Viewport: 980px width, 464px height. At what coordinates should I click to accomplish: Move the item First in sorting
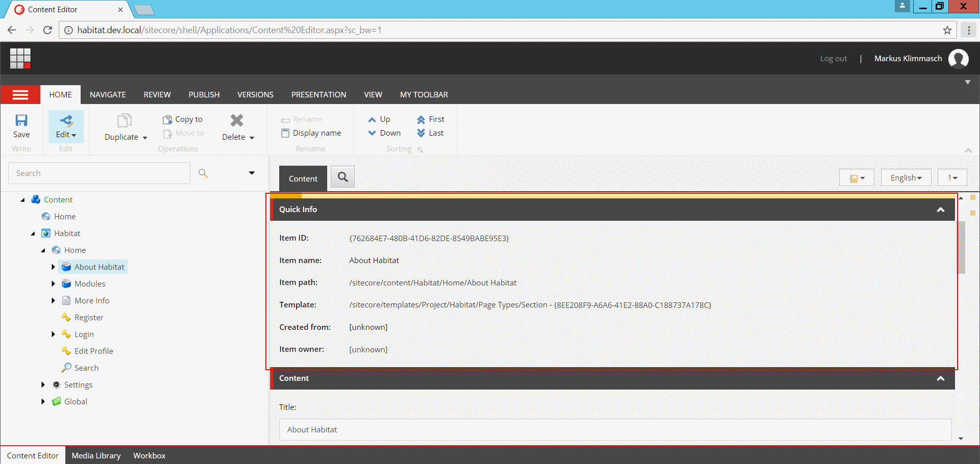point(430,119)
